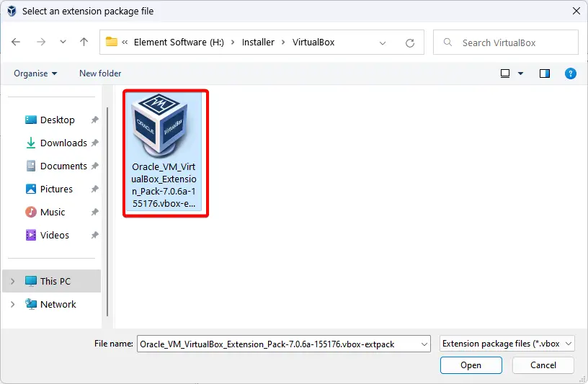Expand Network tree node
The image size is (588, 384).
pyautogui.click(x=13, y=304)
